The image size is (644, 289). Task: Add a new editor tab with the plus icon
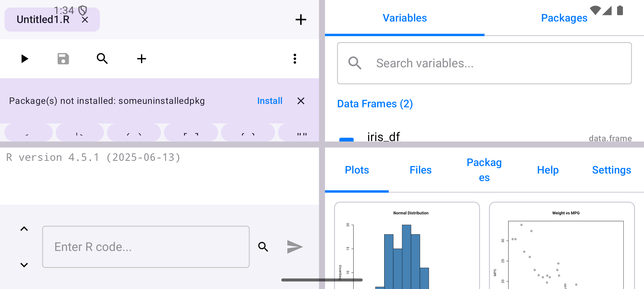coord(300,20)
